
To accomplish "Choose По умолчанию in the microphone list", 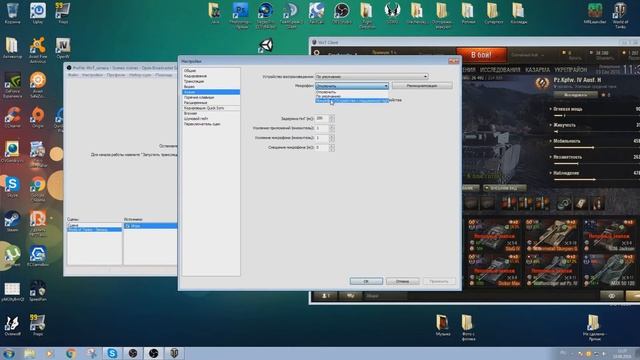I will (x=351, y=96).
